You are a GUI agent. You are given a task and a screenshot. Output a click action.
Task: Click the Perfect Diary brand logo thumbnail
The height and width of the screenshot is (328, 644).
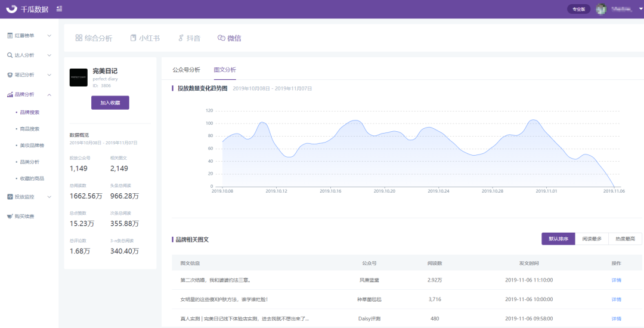click(79, 78)
